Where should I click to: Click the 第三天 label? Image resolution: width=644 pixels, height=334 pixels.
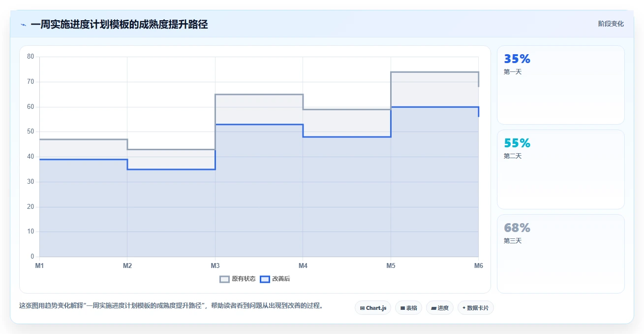[x=513, y=241]
